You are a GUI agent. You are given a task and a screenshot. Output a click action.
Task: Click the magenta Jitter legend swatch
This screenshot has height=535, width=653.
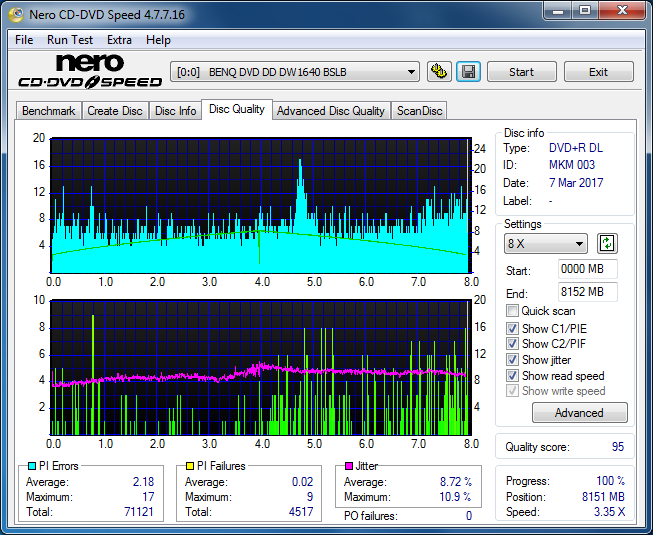(349, 466)
